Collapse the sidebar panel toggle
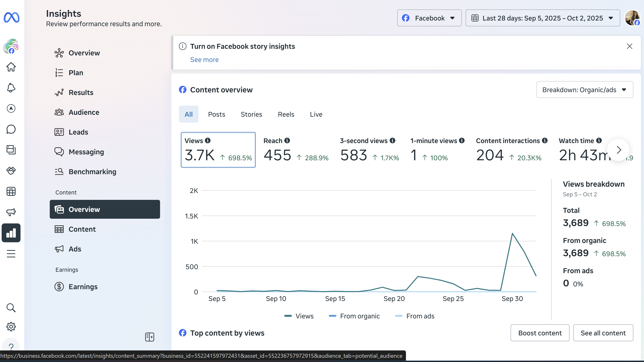 pos(149,337)
